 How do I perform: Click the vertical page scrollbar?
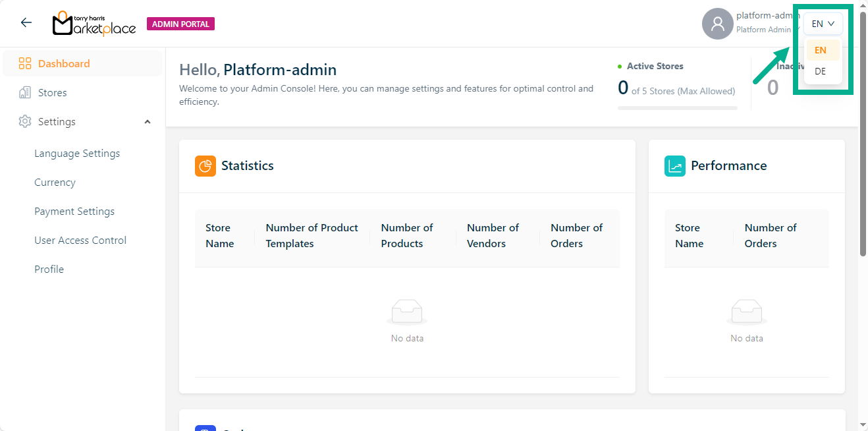863,132
